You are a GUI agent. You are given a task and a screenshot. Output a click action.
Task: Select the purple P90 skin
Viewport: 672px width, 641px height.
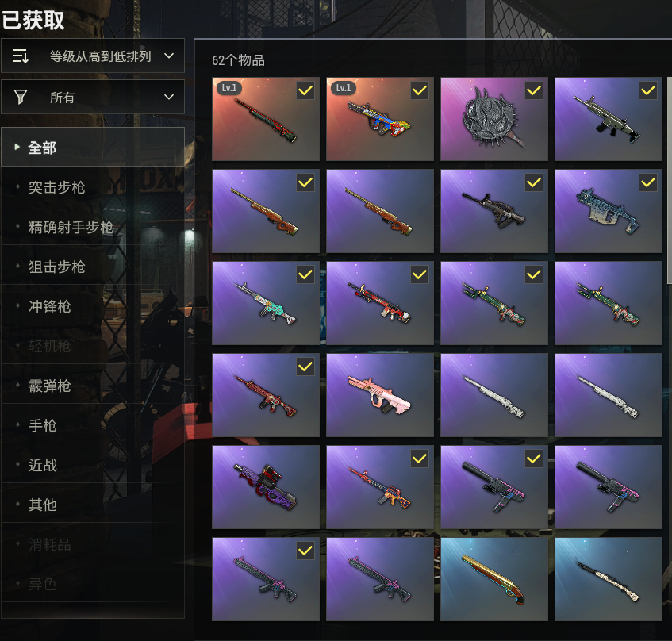[x=266, y=487]
